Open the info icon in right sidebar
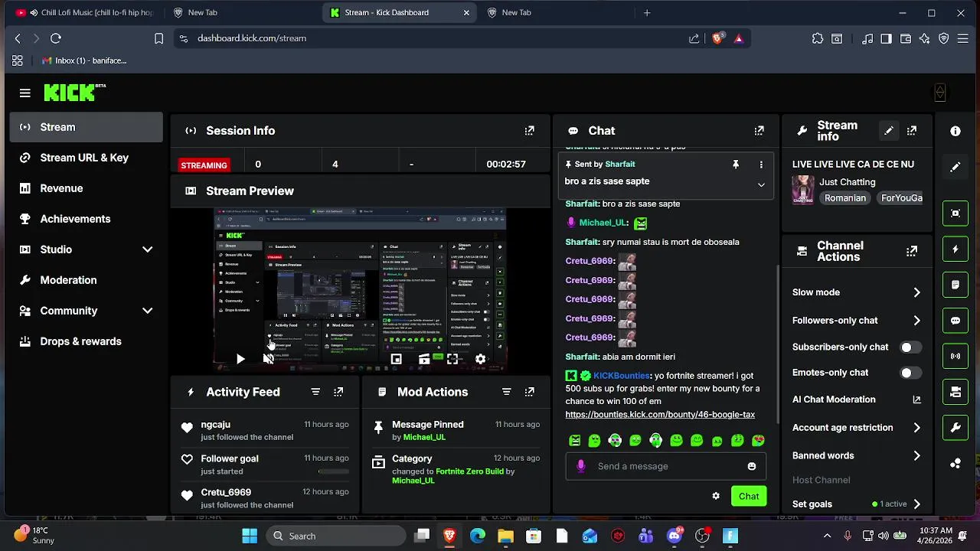980x551 pixels. (x=955, y=132)
